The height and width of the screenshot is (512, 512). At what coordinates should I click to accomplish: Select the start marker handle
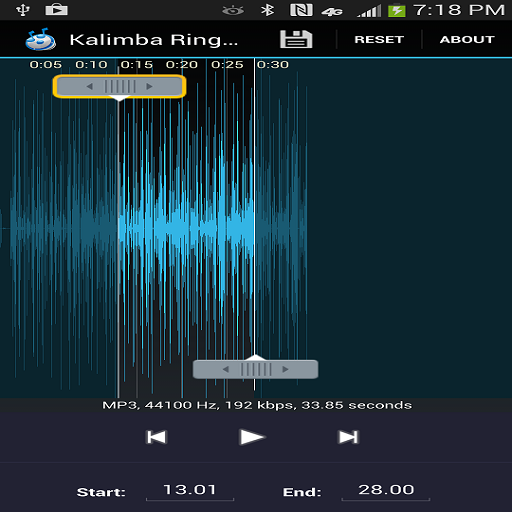(119, 87)
